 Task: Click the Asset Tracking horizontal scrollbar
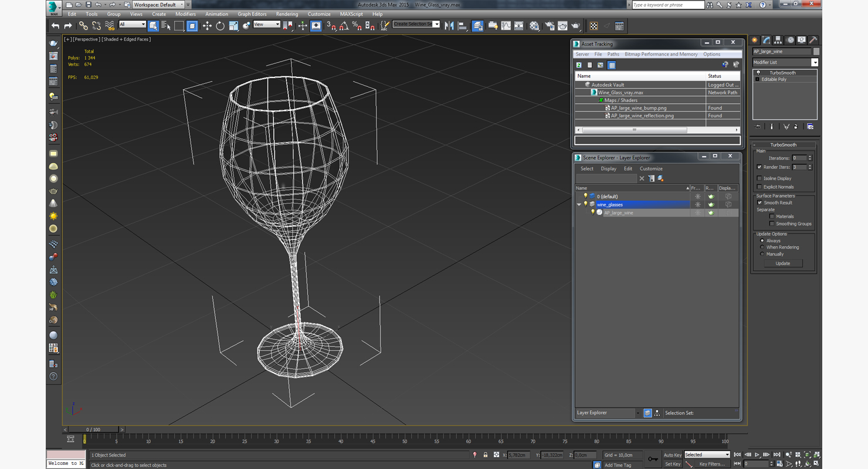[x=657, y=130]
